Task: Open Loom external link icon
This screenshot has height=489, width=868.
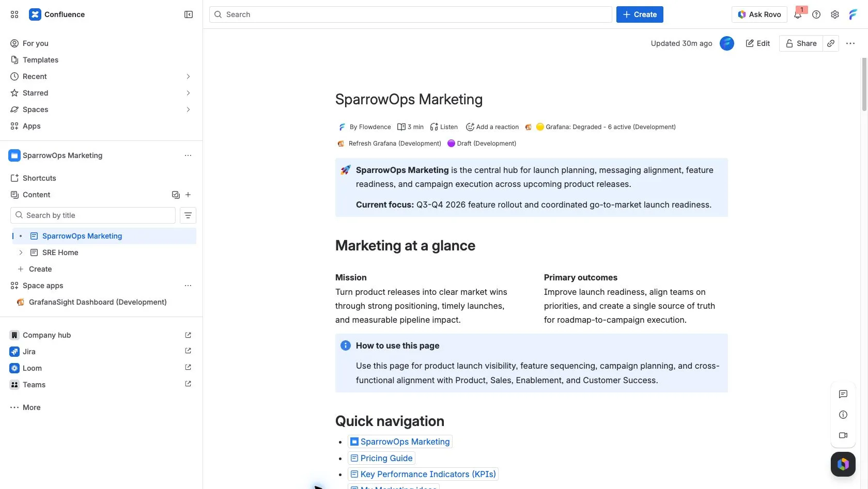Action: click(x=188, y=367)
